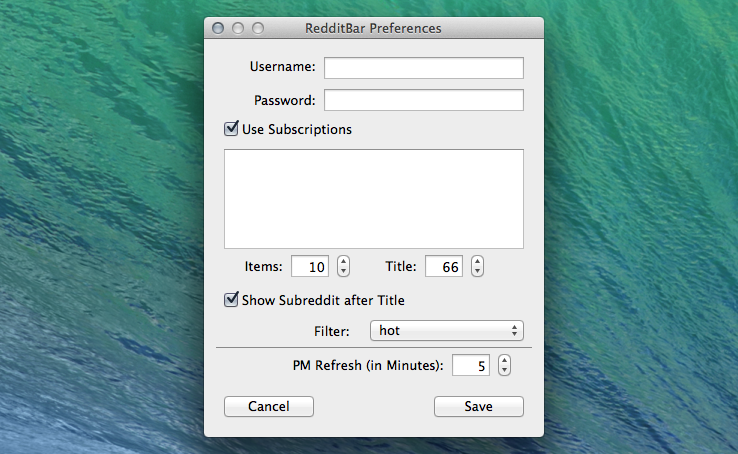The image size is (738, 454).
Task: Uncheck the Use Subscriptions checkbox
Action: click(x=231, y=128)
